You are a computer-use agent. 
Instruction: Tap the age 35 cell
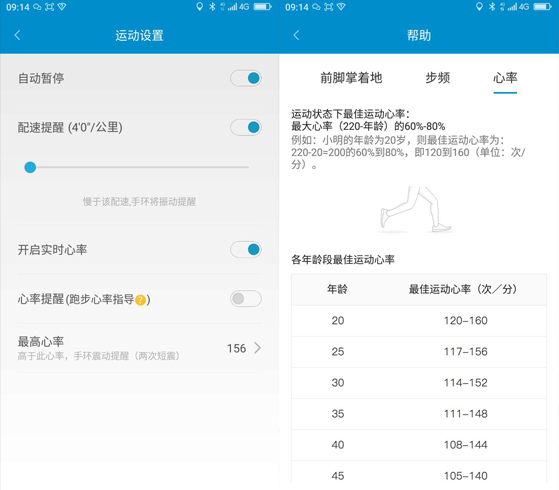click(x=338, y=414)
